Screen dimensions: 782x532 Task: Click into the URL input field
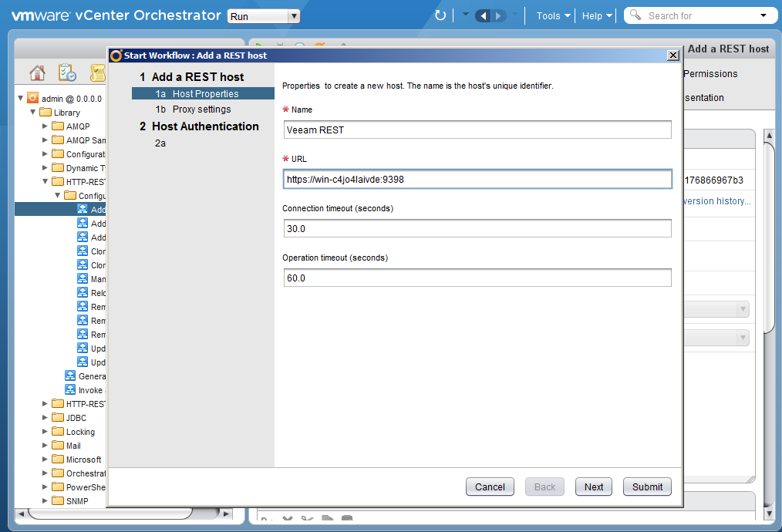click(477, 179)
